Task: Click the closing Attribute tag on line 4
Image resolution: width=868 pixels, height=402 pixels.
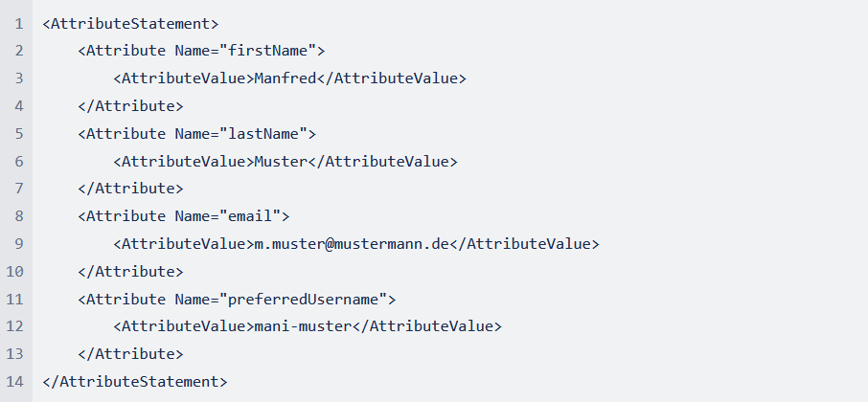Action: (130, 105)
